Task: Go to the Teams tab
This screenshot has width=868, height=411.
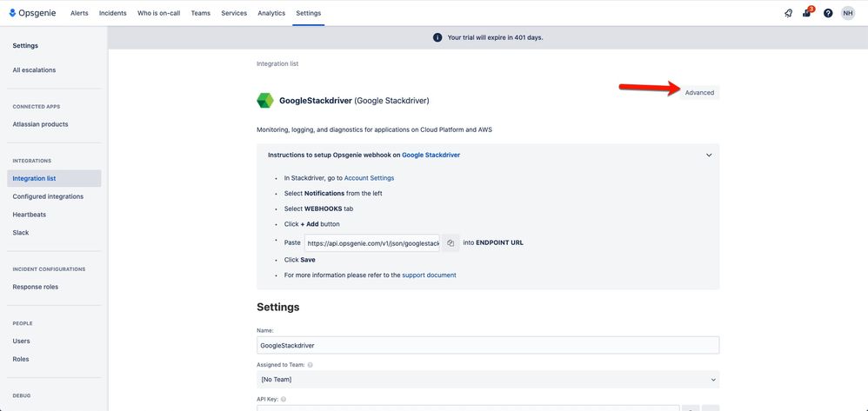Action: [x=200, y=13]
